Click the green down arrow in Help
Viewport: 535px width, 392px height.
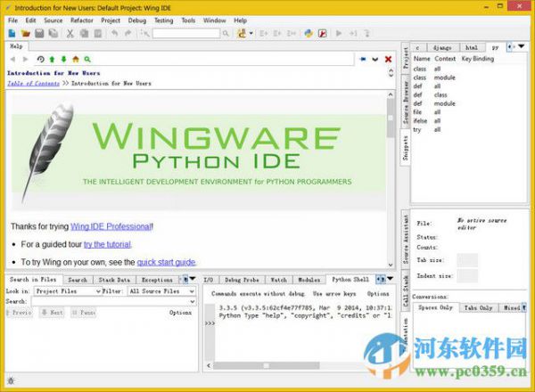click(x=64, y=60)
